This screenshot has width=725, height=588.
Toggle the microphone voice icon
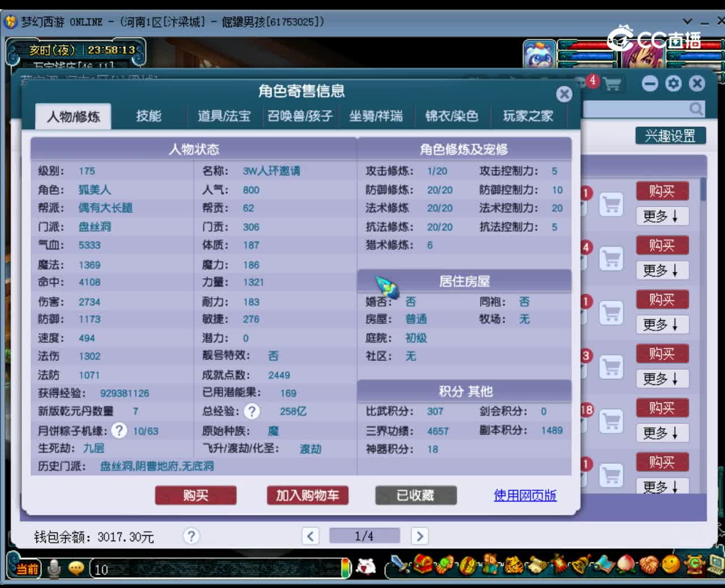pos(54,568)
